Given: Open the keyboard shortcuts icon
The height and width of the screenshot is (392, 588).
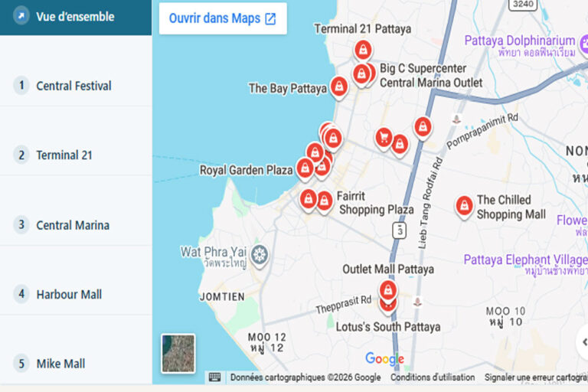Looking at the screenshot, I should [214, 377].
